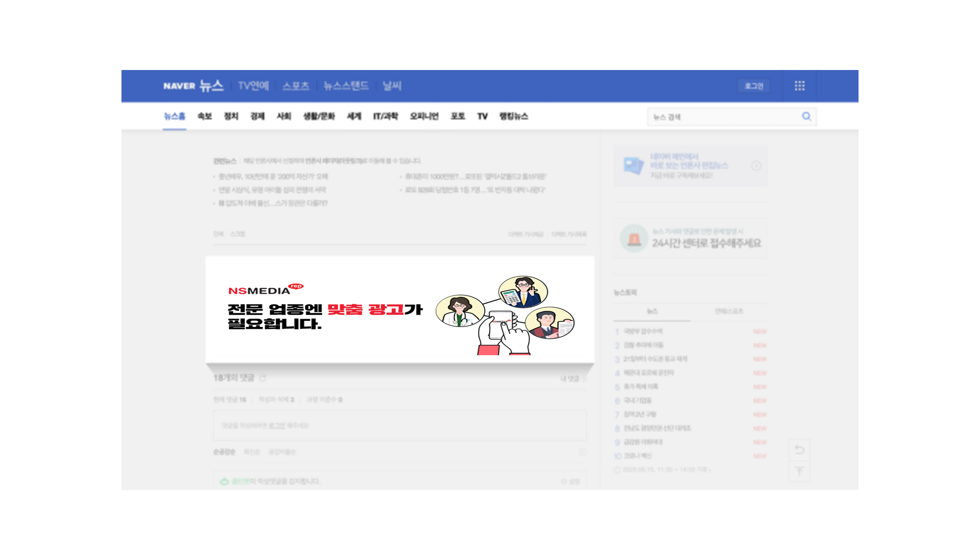This screenshot has width=980, height=560.
Task: Sort comments by 최신순
Action: (252, 452)
